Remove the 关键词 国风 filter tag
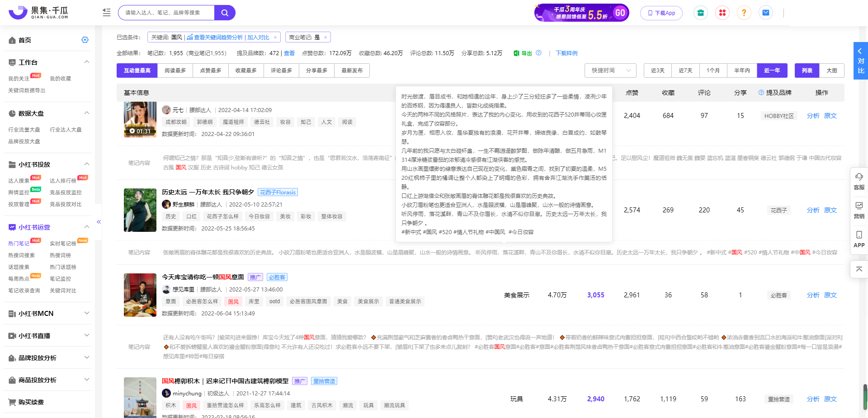Image resolution: width=868 pixels, height=418 pixels. pyautogui.click(x=275, y=38)
